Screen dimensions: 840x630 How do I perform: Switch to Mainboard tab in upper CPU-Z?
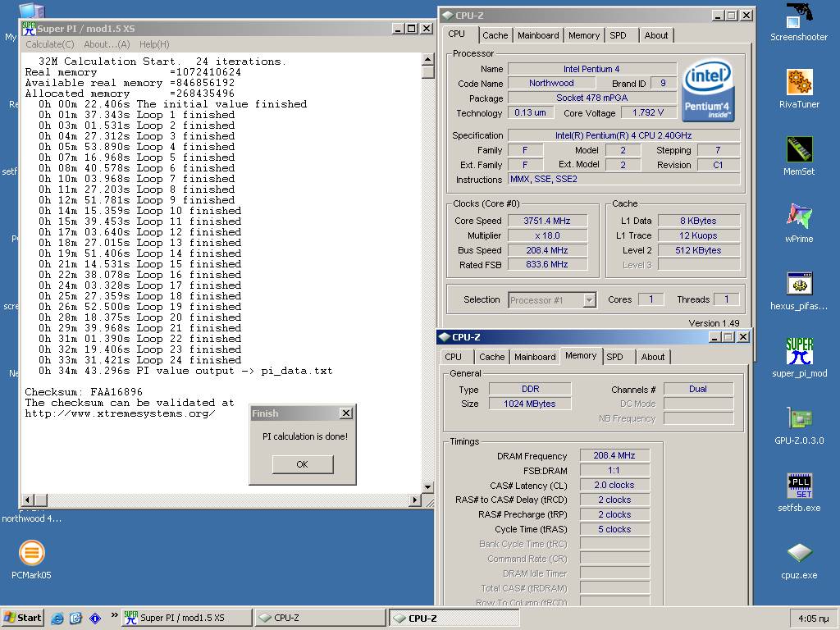[x=538, y=35]
